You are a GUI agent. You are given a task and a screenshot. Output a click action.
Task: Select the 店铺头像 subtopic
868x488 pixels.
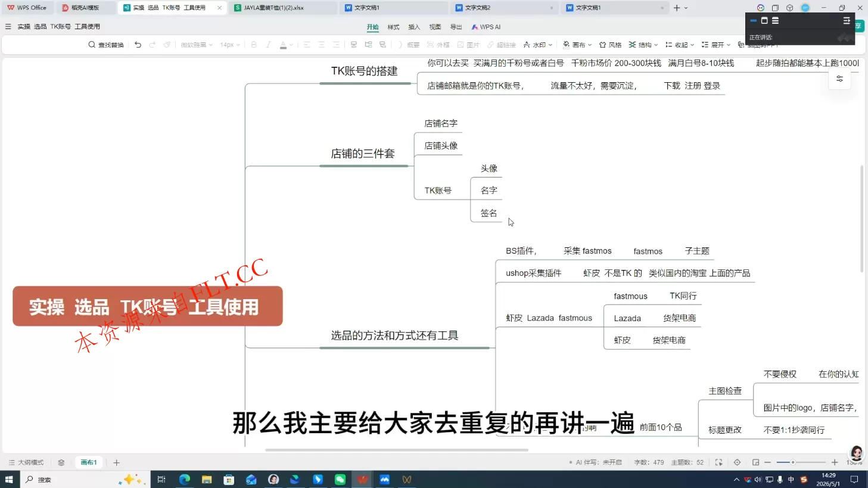point(441,145)
